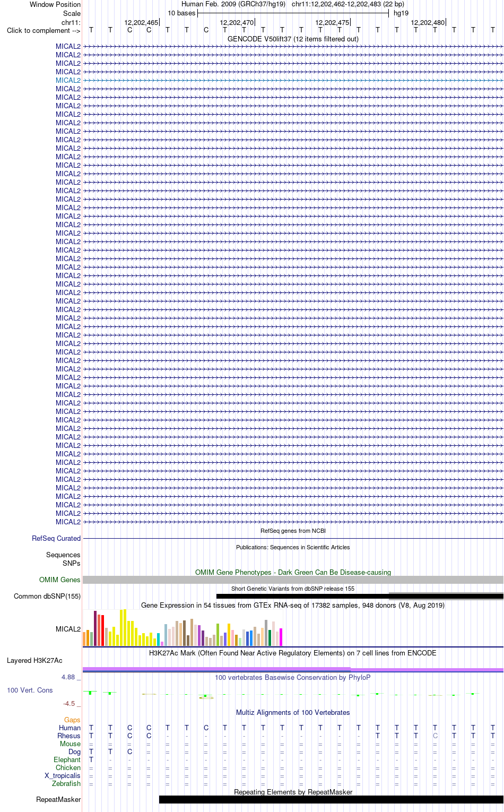Screen dimensions: 504x812
Task: Click the tallest yellow GTEx expression bar
Action: click(125, 627)
